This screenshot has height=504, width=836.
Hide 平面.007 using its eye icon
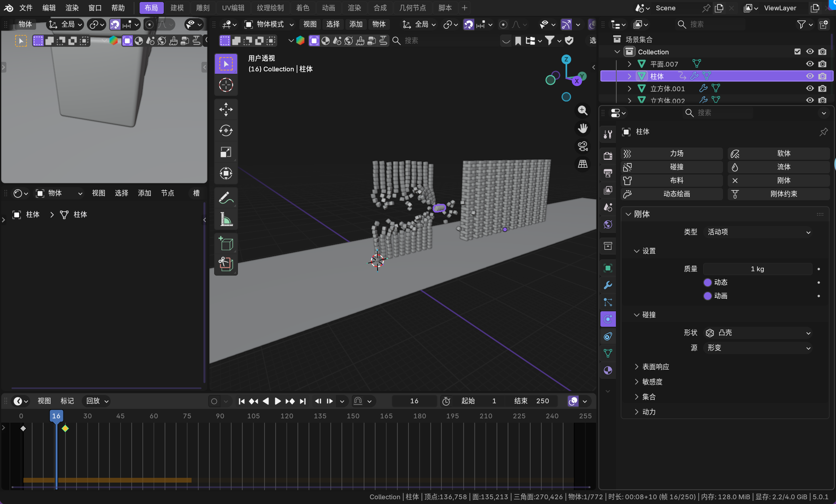point(810,64)
